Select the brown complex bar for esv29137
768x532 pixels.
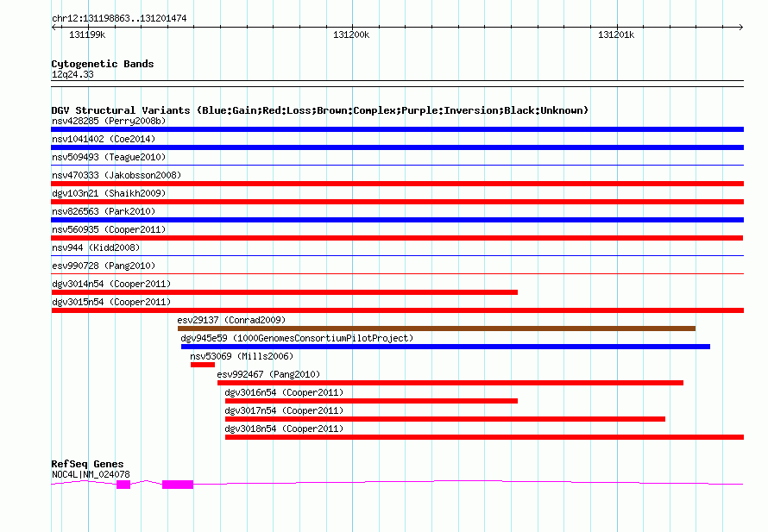coord(437,329)
